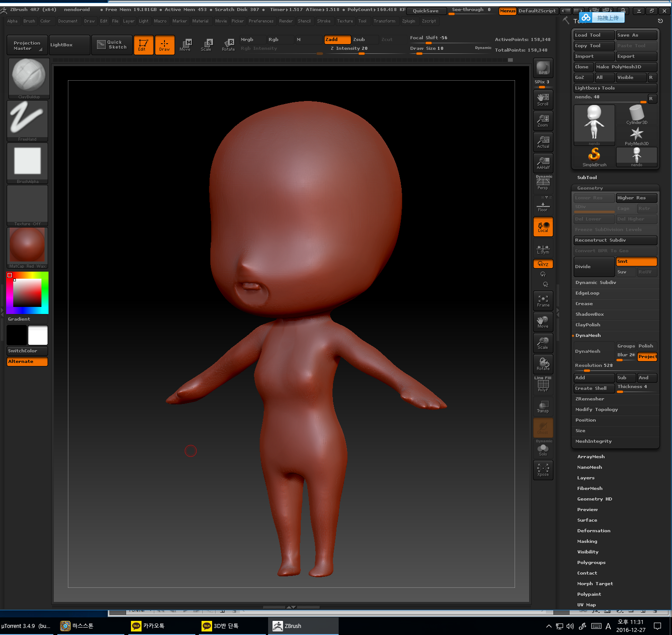
Task: Open the Preferences menu
Action: point(261,21)
